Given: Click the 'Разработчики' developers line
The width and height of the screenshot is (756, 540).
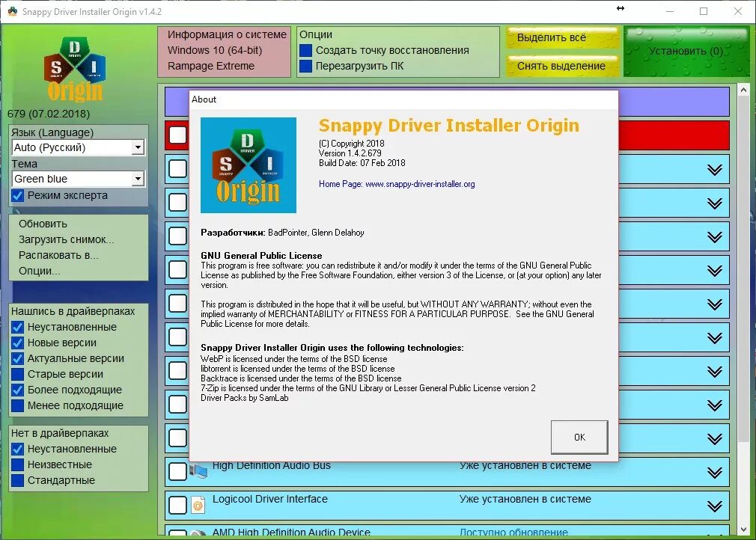Looking at the screenshot, I should point(282,233).
